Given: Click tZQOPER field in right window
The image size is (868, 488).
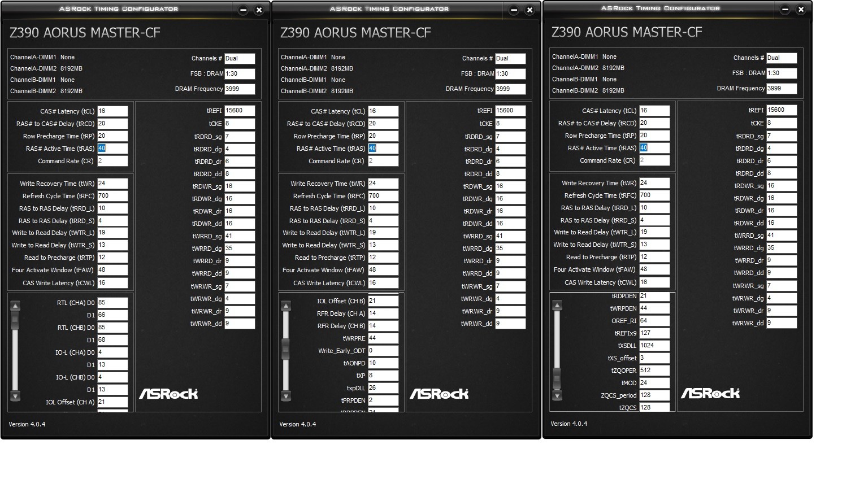Looking at the screenshot, I should pyautogui.click(x=654, y=371).
